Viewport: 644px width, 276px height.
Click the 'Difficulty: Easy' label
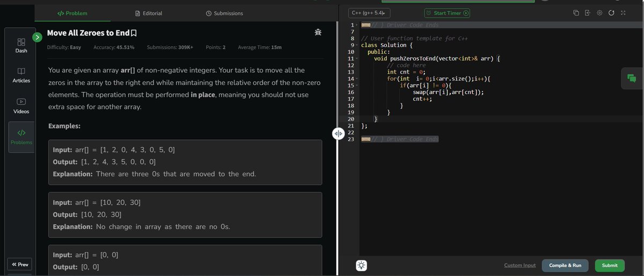(x=64, y=47)
